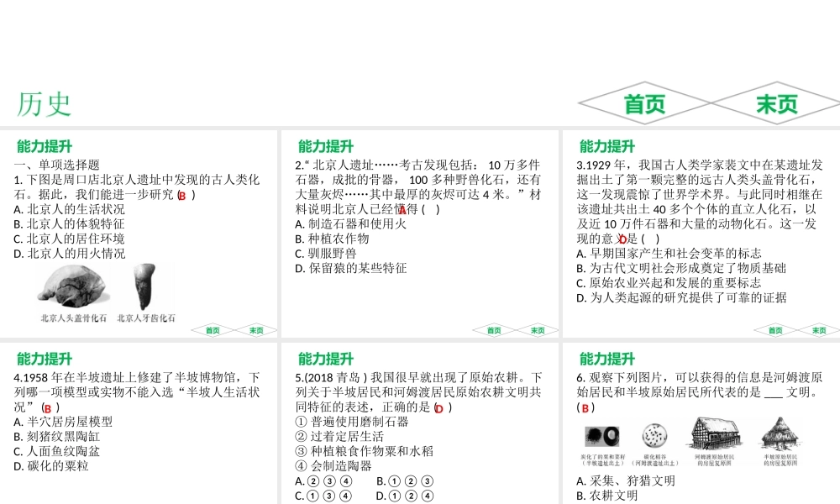Click answer choice 'C. ①③④' in question 5
The image size is (840, 504).
tap(323, 496)
